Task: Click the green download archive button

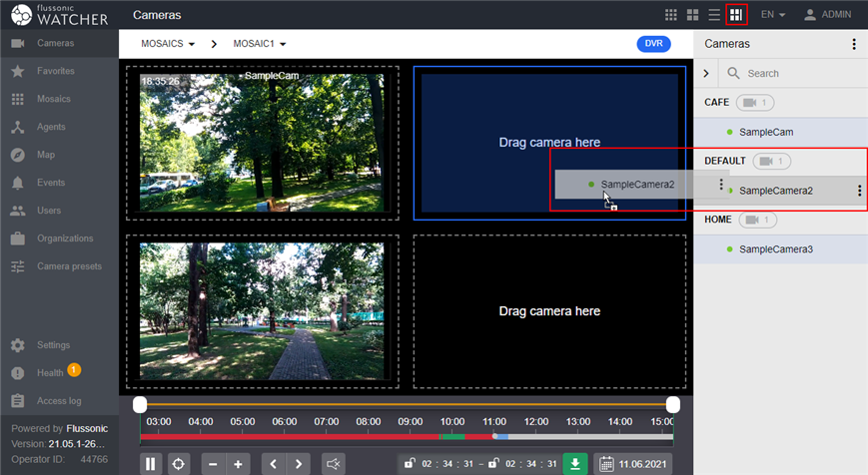Action: (x=575, y=464)
